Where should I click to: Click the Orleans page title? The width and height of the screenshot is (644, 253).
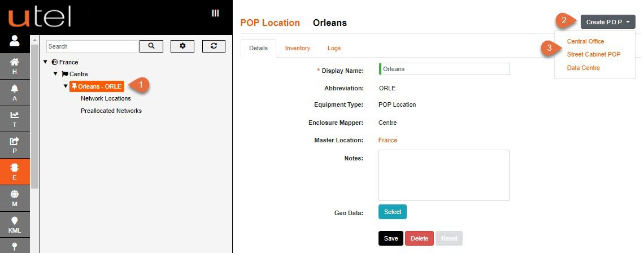click(x=330, y=23)
